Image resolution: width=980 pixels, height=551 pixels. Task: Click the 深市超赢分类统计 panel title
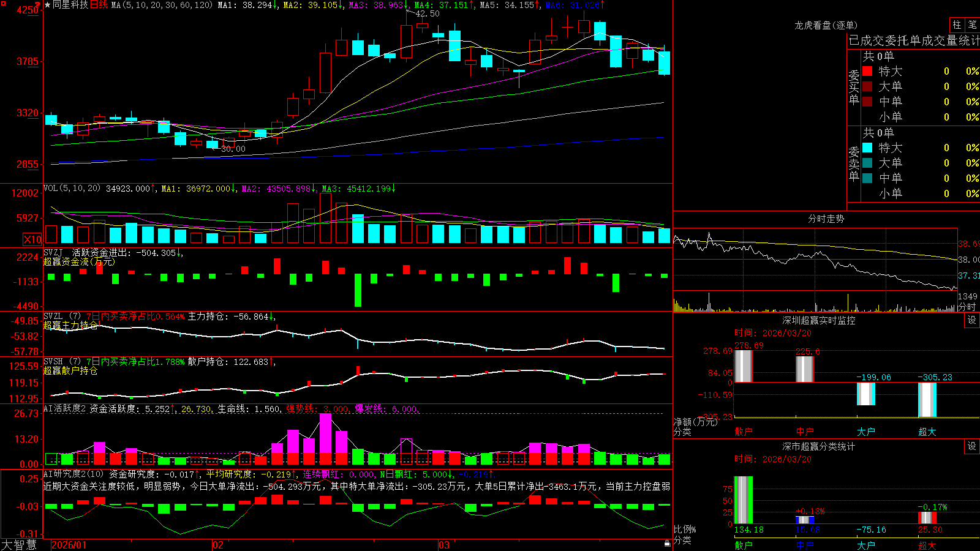pyautogui.click(x=818, y=446)
